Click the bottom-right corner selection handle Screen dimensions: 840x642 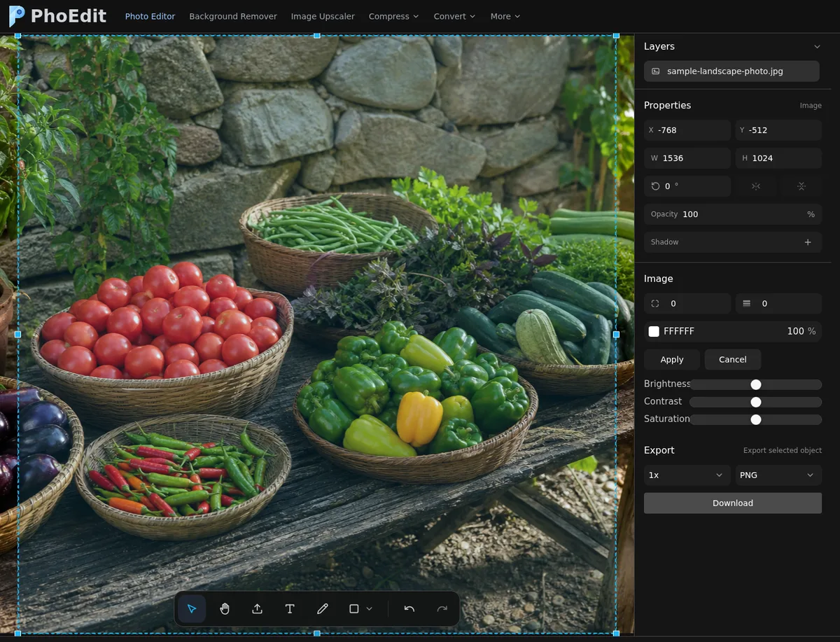coord(616,633)
